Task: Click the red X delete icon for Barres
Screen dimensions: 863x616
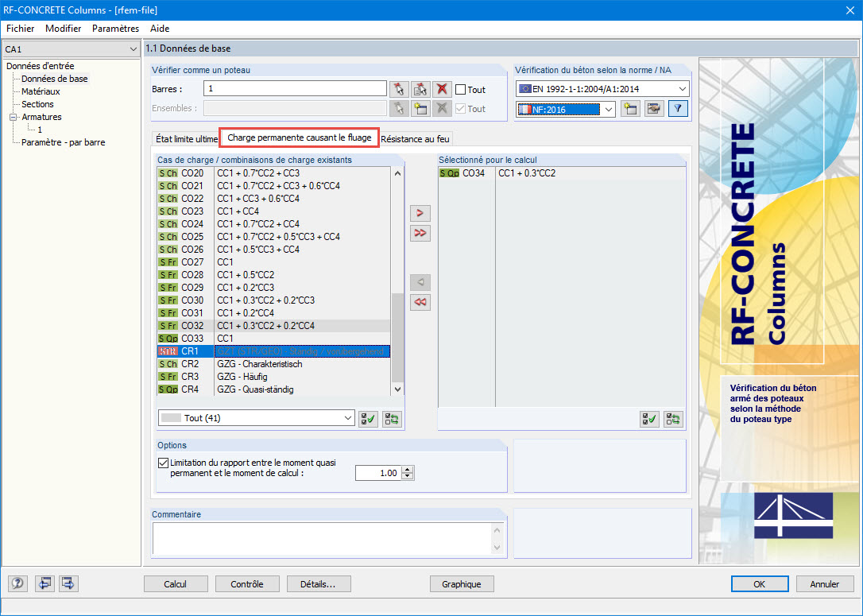Action: coord(442,89)
